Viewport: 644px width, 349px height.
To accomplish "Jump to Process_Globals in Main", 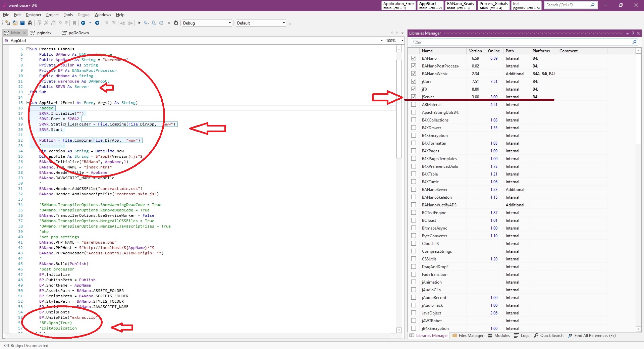I will (x=493, y=5).
